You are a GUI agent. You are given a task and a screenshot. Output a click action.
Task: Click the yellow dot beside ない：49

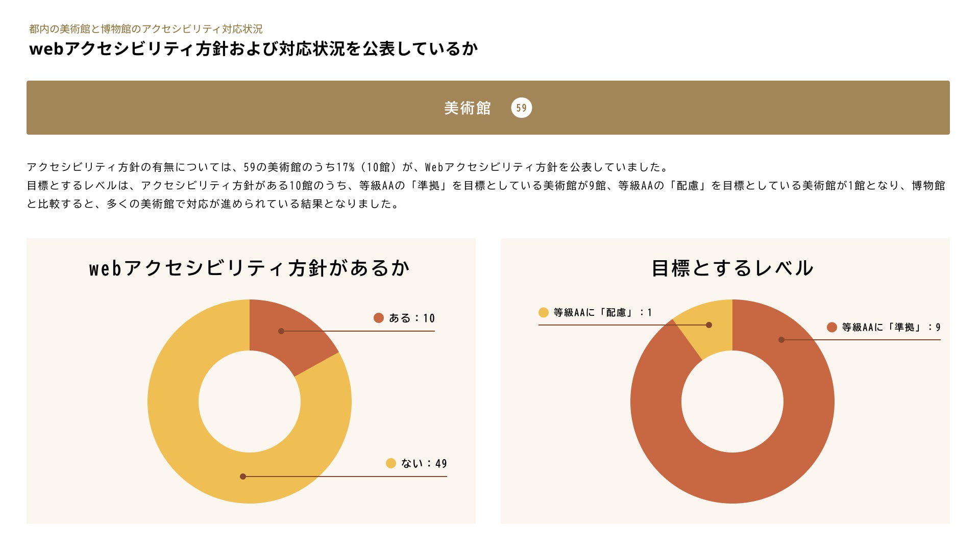(x=390, y=463)
